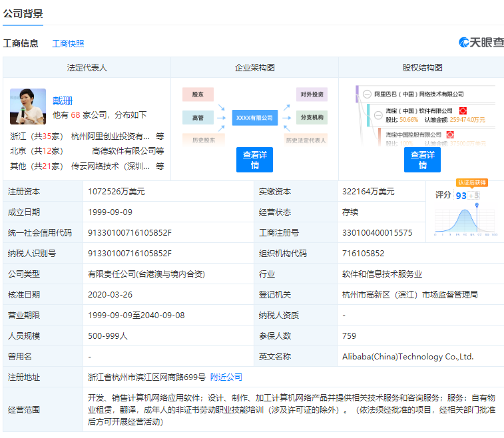Click the 分支机构 box in structure diagram
Viewport: 504px width, 438px height.
pos(312,117)
